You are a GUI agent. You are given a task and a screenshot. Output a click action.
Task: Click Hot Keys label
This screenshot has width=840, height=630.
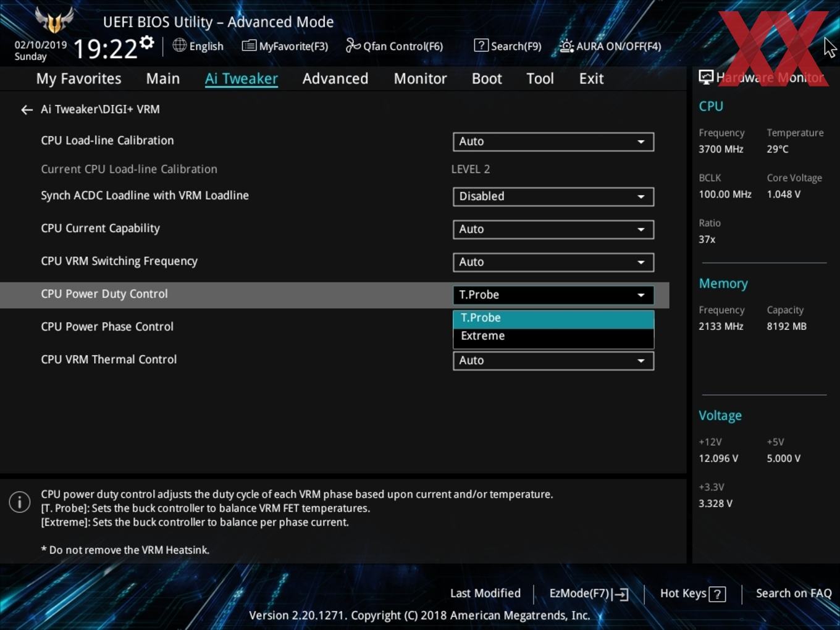683,594
